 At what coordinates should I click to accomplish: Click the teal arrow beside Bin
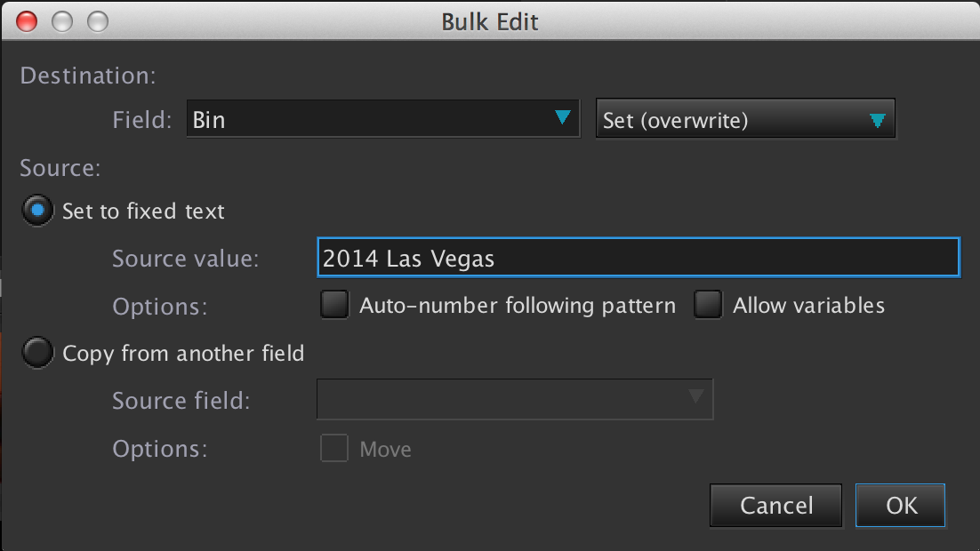[562, 118]
